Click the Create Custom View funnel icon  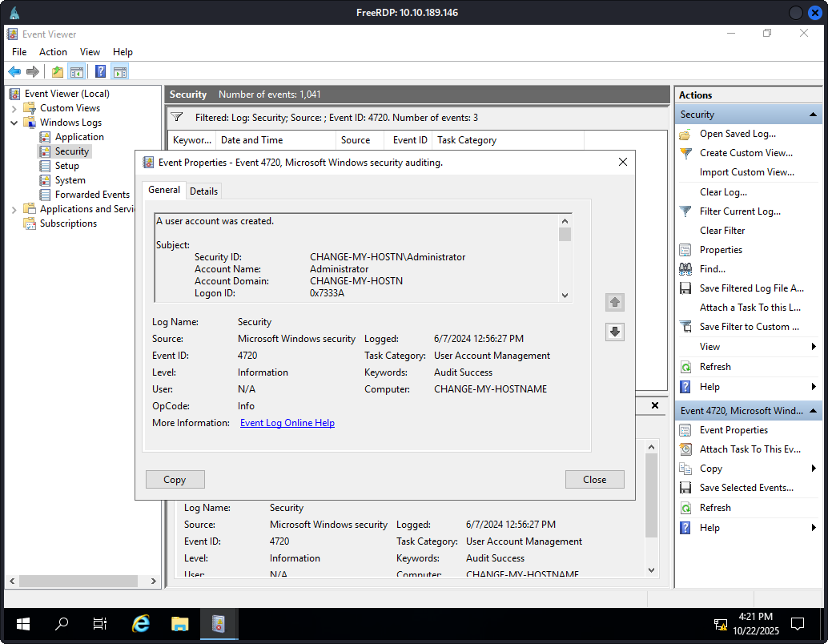point(685,153)
